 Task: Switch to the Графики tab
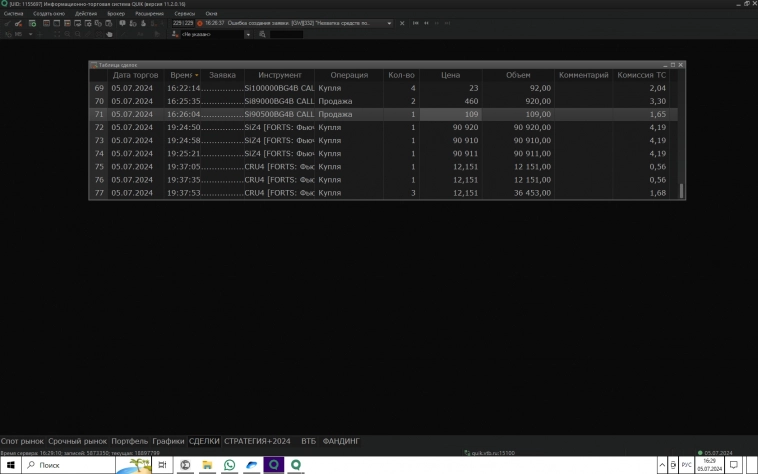tap(168, 441)
